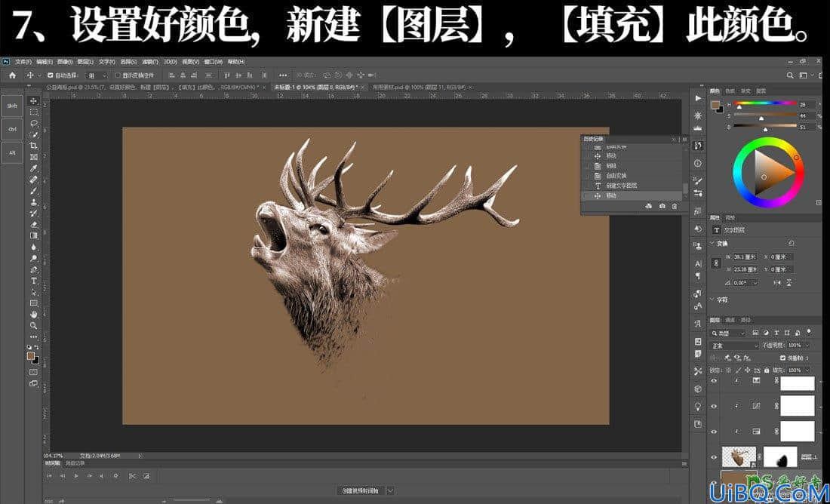Open the layer filter type dropdown
The image size is (830, 504).
pyautogui.click(x=728, y=333)
